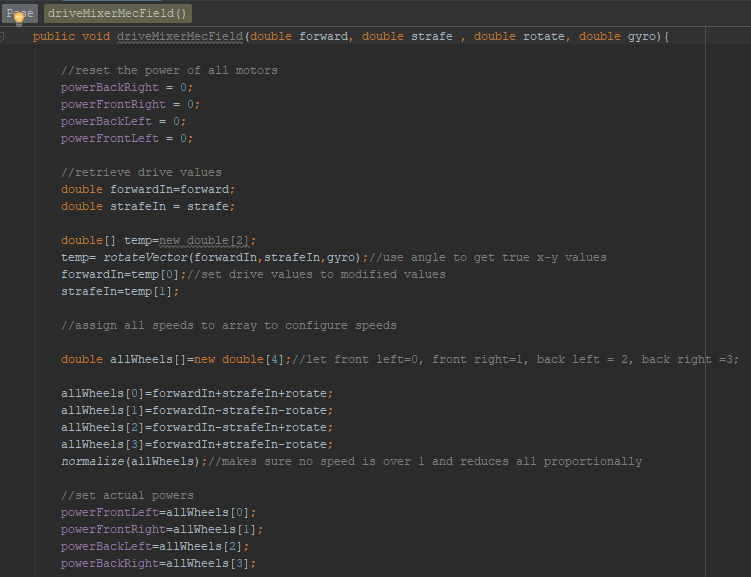The width and height of the screenshot is (751, 577).
Task: Select the Pose breadcrumb item
Action: [x=20, y=13]
